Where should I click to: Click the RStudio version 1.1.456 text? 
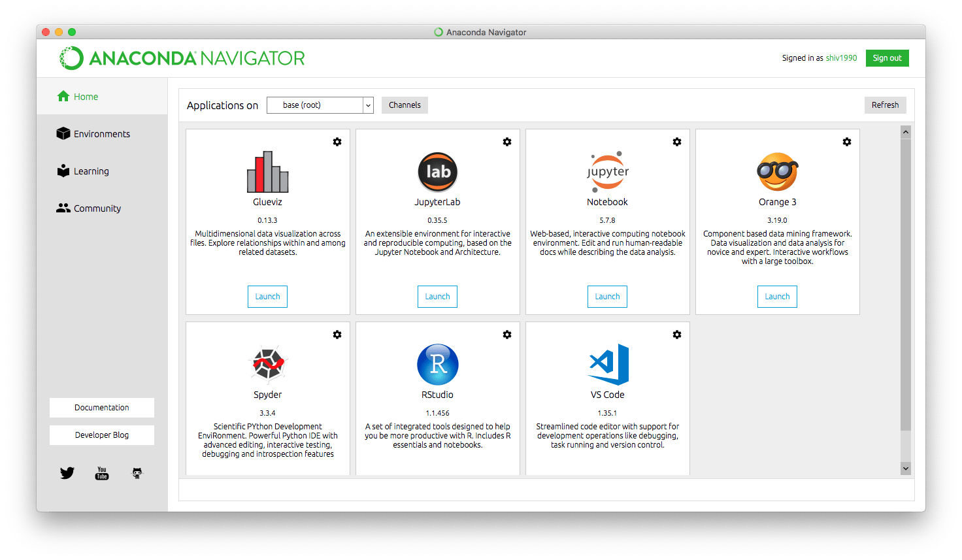(x=437, y=413)
